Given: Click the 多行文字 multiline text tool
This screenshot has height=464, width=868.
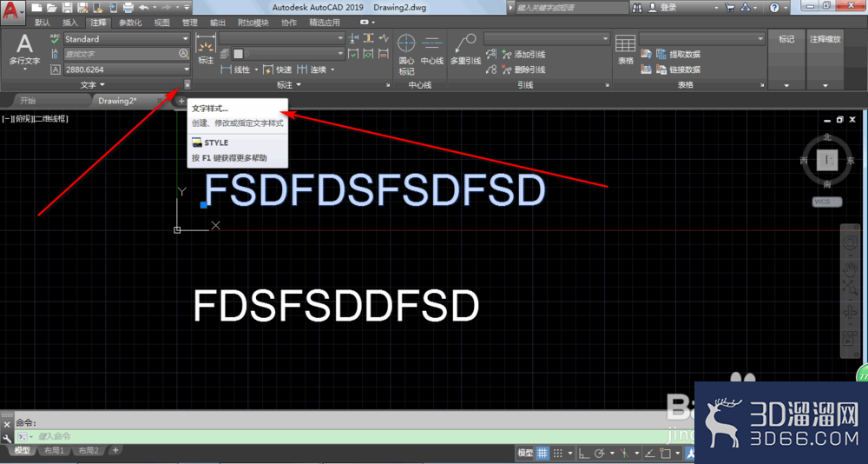Looking at the screenshot, I should pos(25,51).
